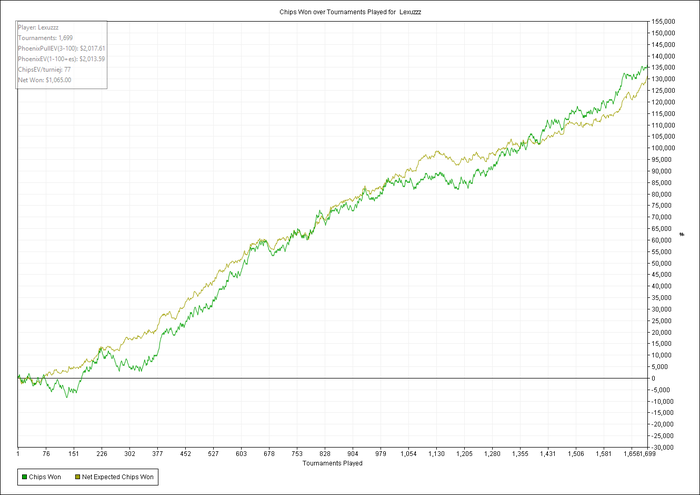
Task: Click the 226 x-axis tick label
Action: click(x=102, y=454)
